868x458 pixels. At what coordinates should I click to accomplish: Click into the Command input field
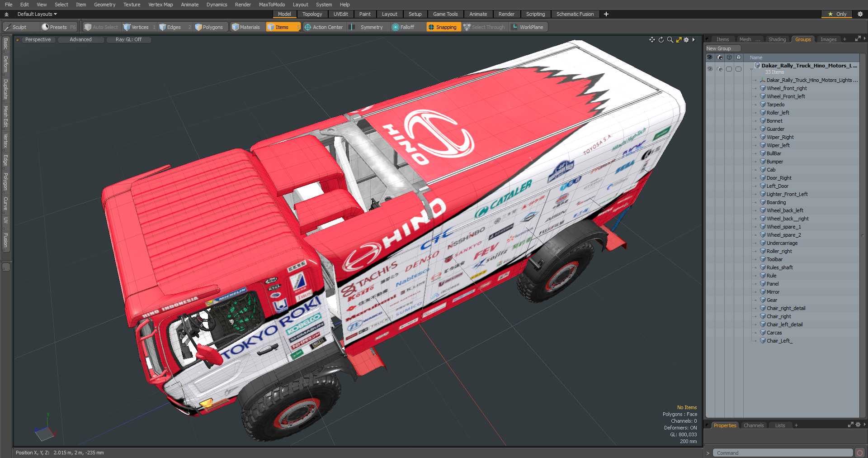click(x=783, y=453)
